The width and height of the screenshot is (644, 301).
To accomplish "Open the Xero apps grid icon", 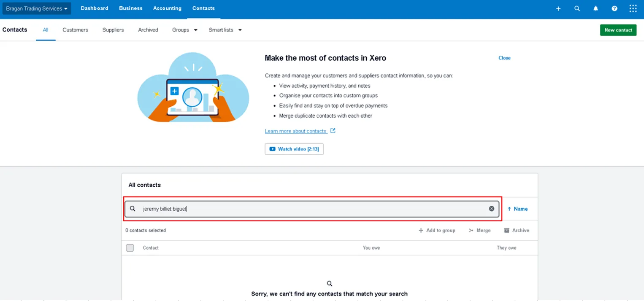I will (633, 8).
